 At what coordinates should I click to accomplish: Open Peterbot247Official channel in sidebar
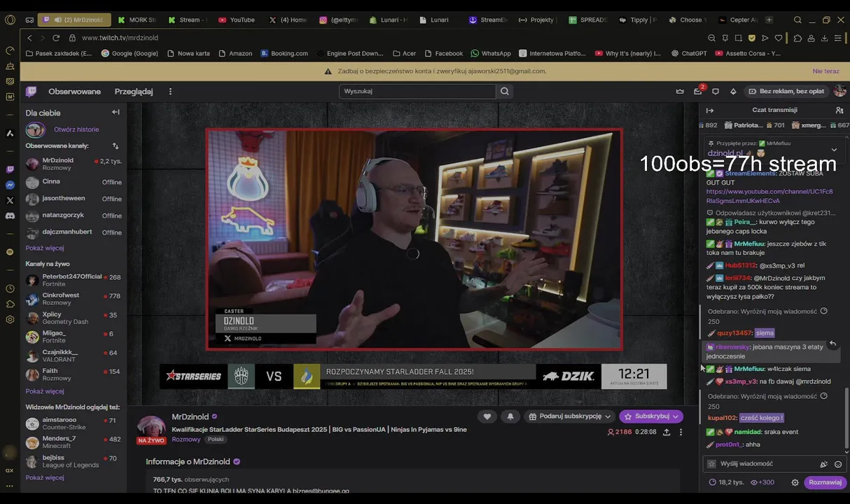pos(74,280)
